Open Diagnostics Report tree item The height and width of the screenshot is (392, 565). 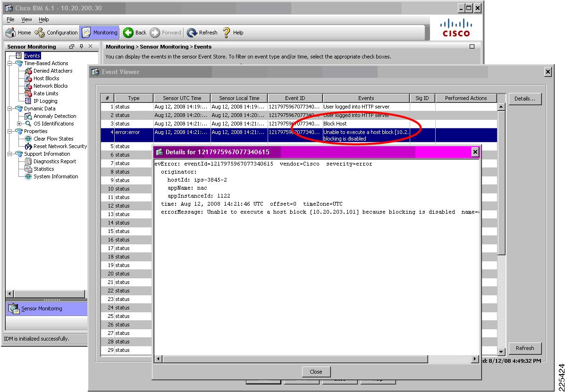pos(55,161)
